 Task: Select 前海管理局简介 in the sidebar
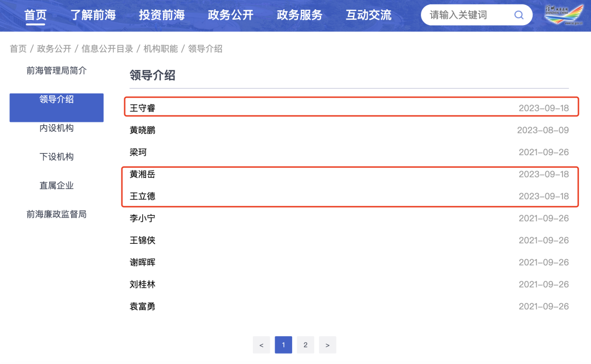point(56,71)
